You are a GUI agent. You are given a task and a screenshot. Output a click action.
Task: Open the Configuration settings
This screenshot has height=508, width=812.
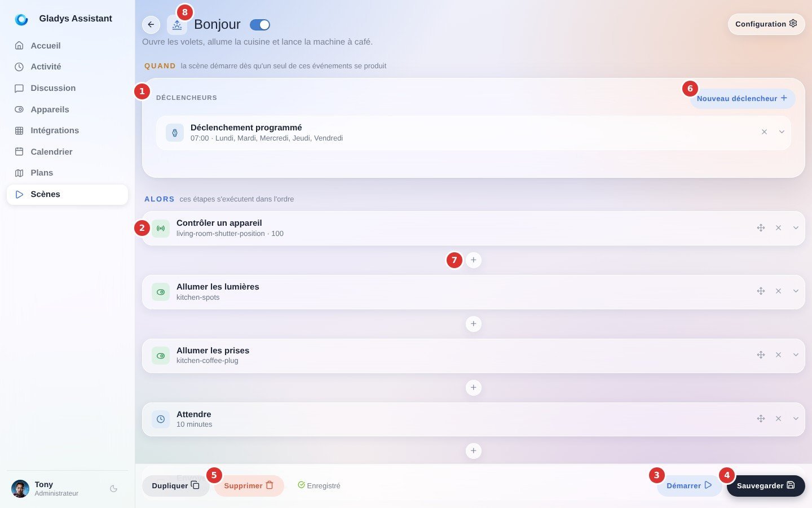coord(766,24)
